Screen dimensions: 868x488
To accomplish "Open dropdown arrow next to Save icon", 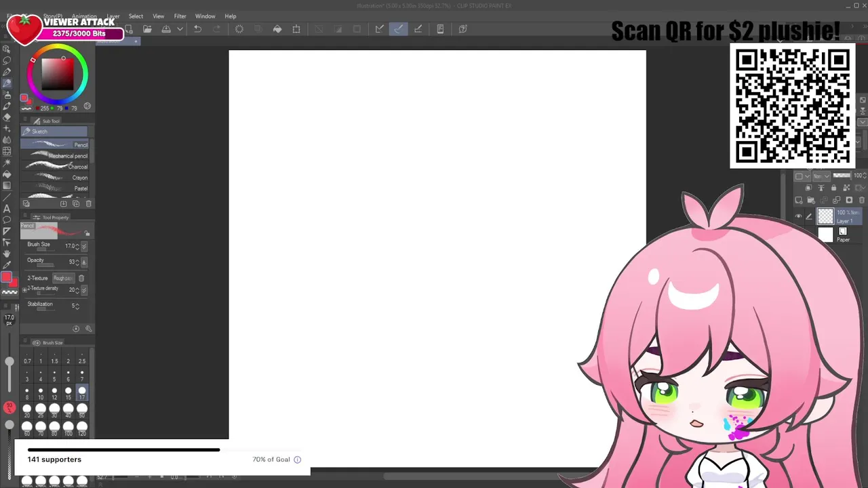I will coord(180,29).
